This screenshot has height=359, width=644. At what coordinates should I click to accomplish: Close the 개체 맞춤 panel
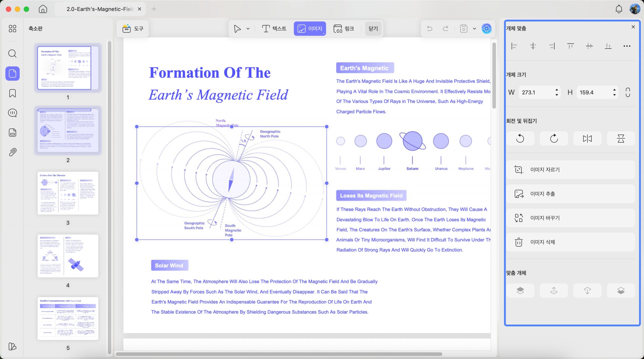coord(633,27)
